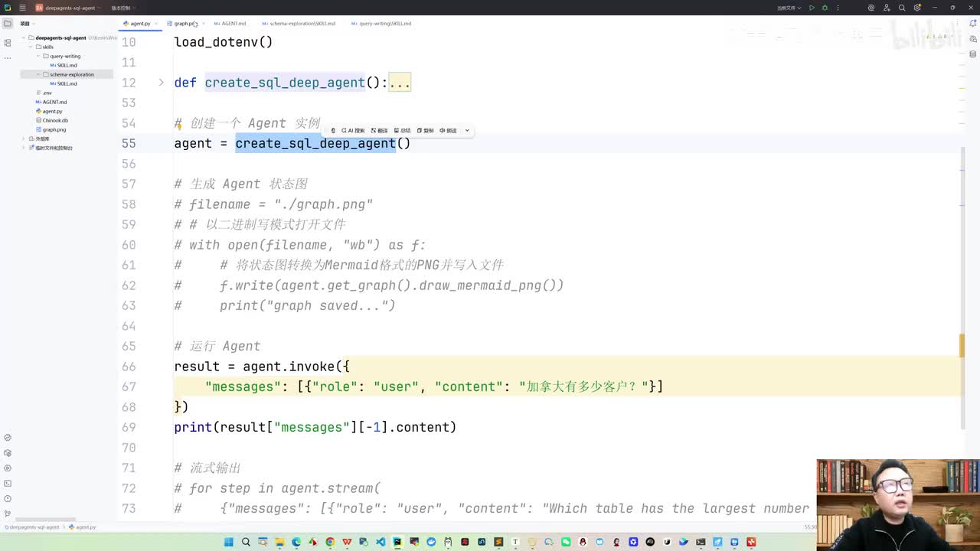Open Services tool window in lower left stripe
This screenshot has height=551, width=980.
8,468
